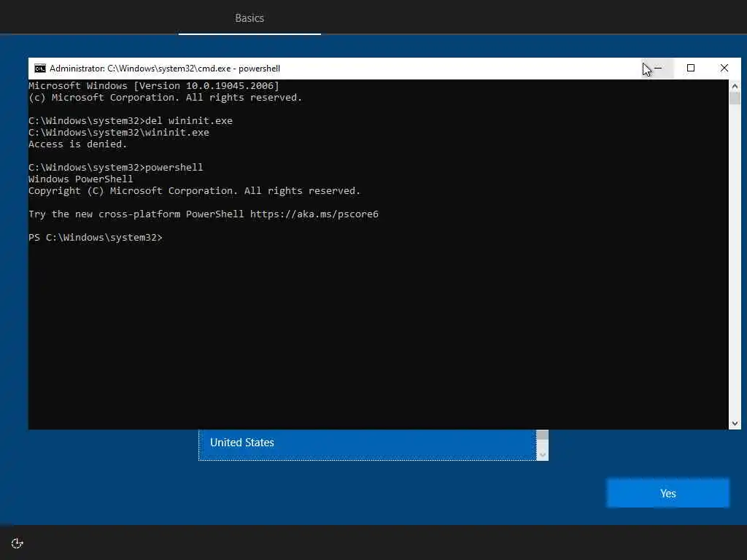Click the region list scrollbar down arrow
This screenshot has height=560, width=747.
(x=542, y=455)
